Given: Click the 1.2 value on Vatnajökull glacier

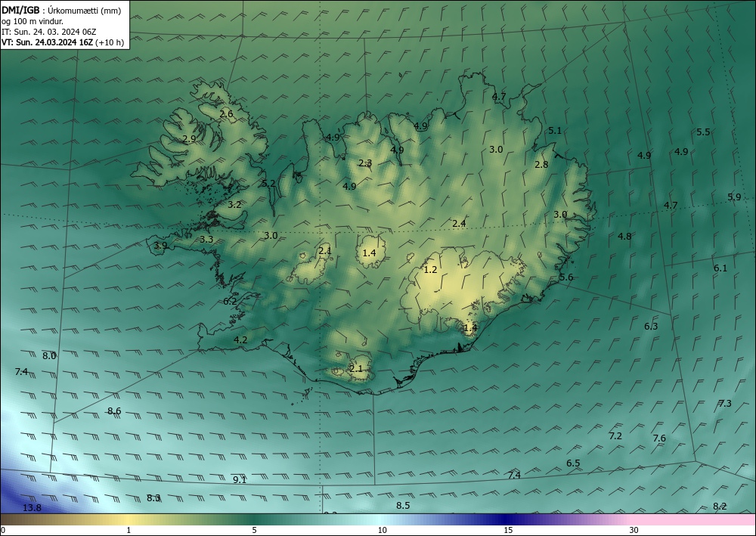Looking at the screenshot, I should pos(430,270).
